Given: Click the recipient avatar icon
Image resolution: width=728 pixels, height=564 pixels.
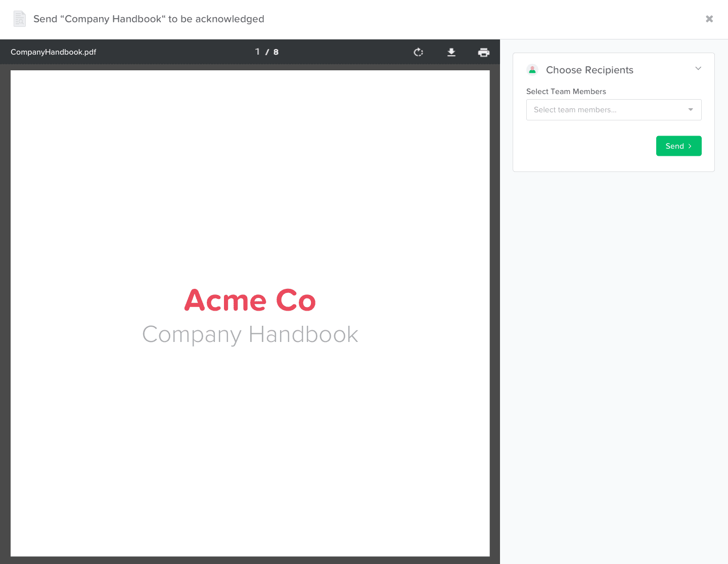Looking at the screenshot, I should click(x=532, y=70).
